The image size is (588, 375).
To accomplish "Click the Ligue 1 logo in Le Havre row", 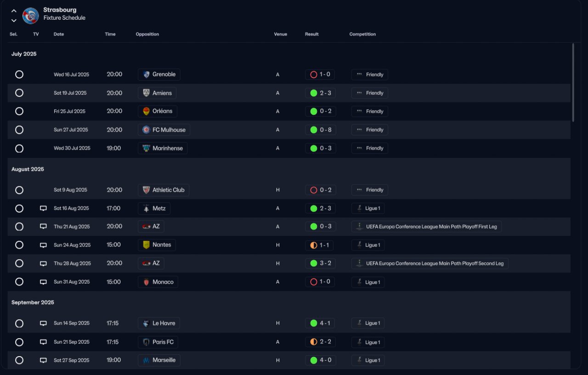I will 359,323.
